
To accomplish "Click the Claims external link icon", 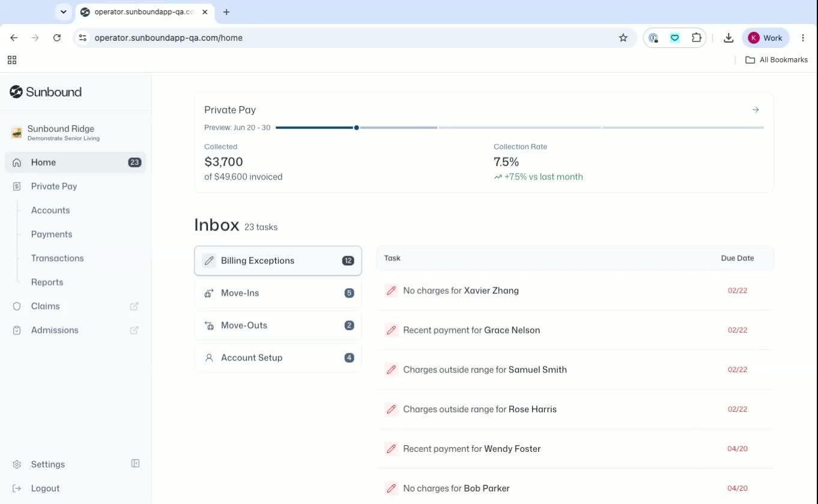I will click(134, 306).
